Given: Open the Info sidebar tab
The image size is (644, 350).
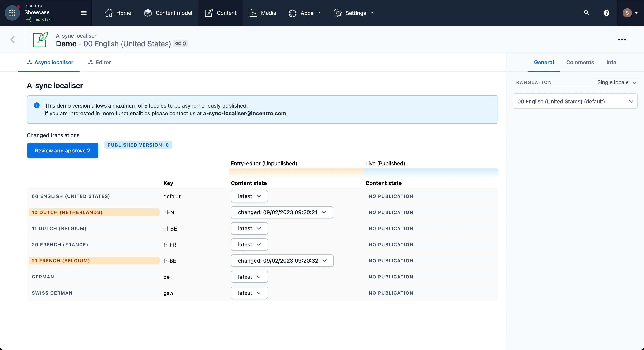Looking at the screenshot, I should 611,62.
